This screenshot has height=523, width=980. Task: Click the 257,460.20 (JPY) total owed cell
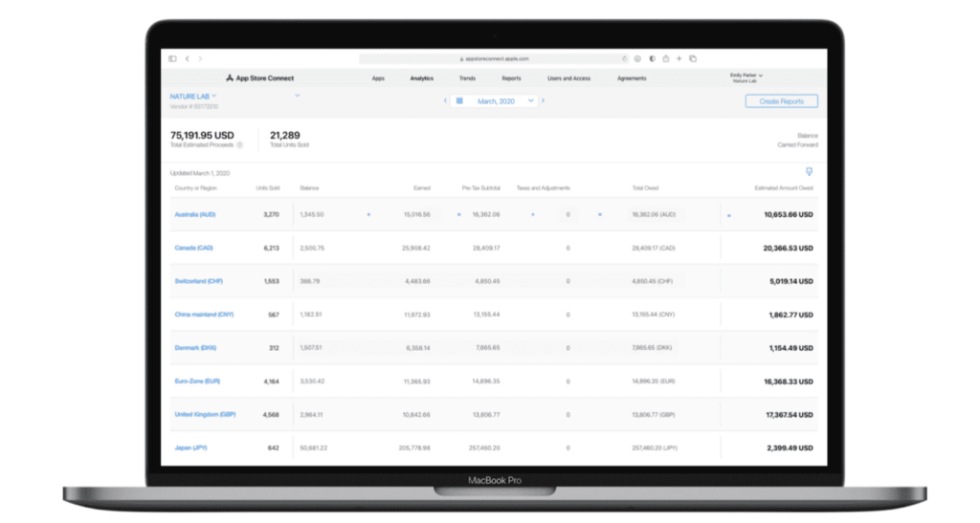click(655, 448)
